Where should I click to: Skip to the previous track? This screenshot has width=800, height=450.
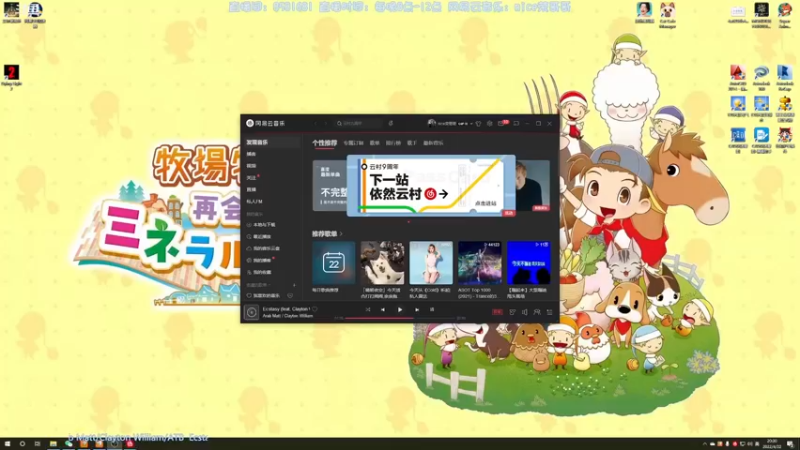coord(383,310)
